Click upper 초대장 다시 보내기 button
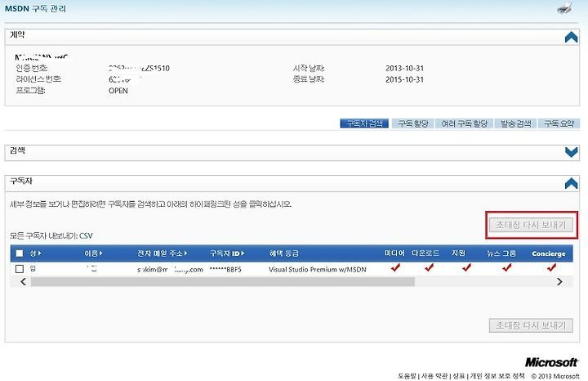Image resolution: width=588 pixels, height=381 pixels. (531, 225)
